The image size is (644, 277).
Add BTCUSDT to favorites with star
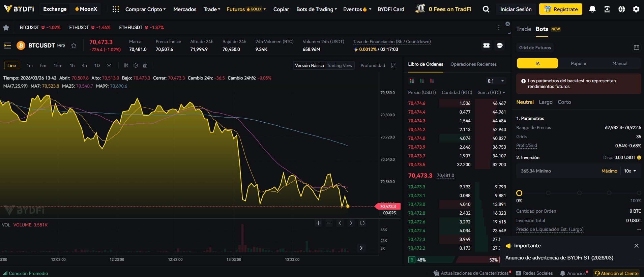pos(74,45)
